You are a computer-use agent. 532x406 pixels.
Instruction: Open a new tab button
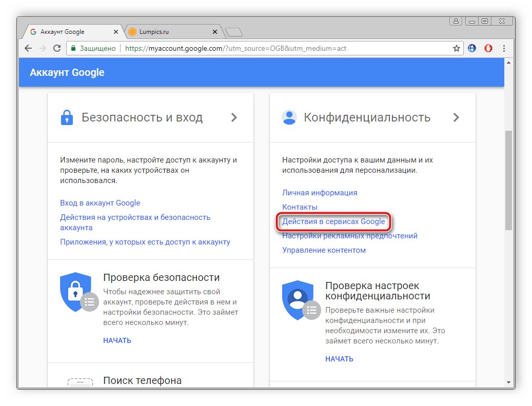pos(234,32)
